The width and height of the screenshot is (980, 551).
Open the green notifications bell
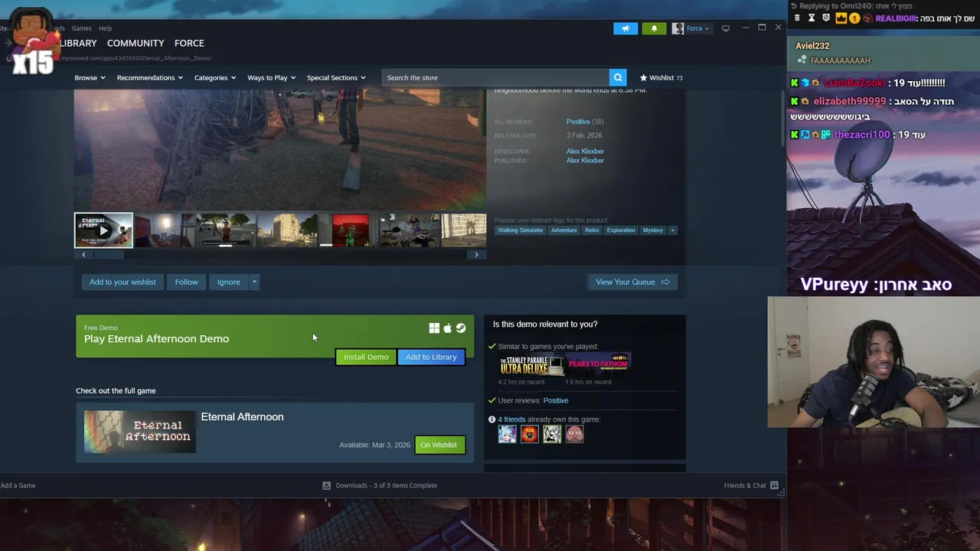(654, 28)
